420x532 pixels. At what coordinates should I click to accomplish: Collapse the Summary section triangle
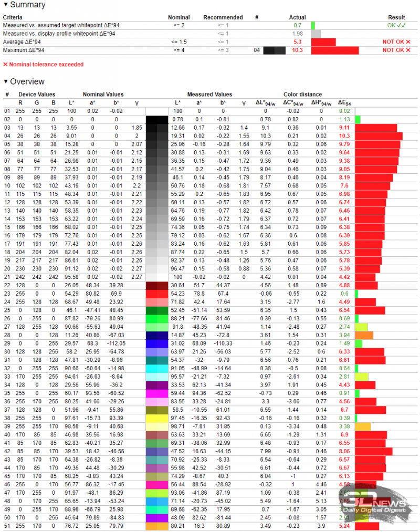click(x=6, y=5)
